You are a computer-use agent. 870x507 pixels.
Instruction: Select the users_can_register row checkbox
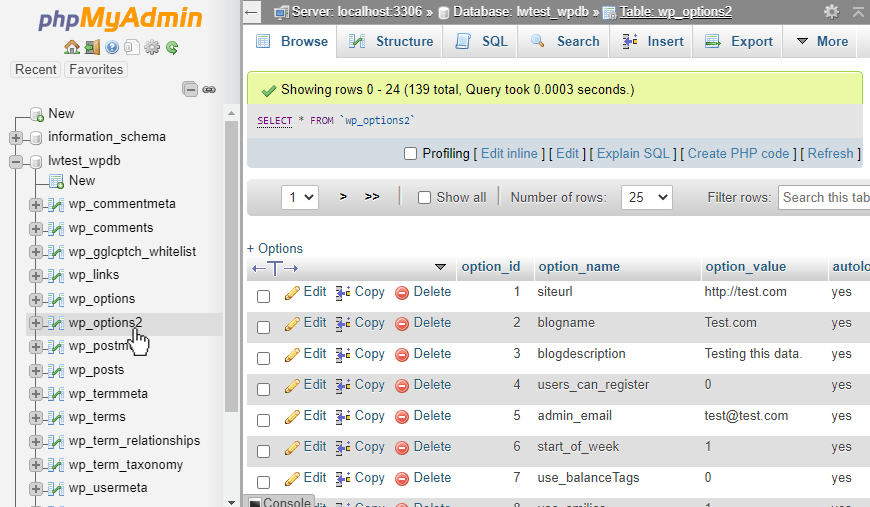click(264, 389)
